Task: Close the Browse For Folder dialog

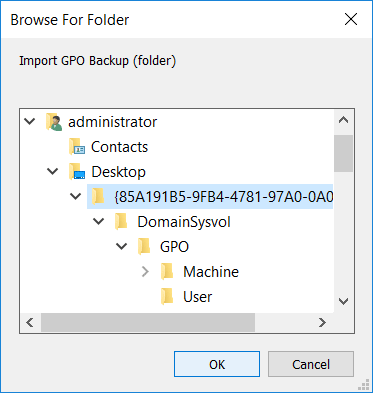Action: tap(351, 19)
